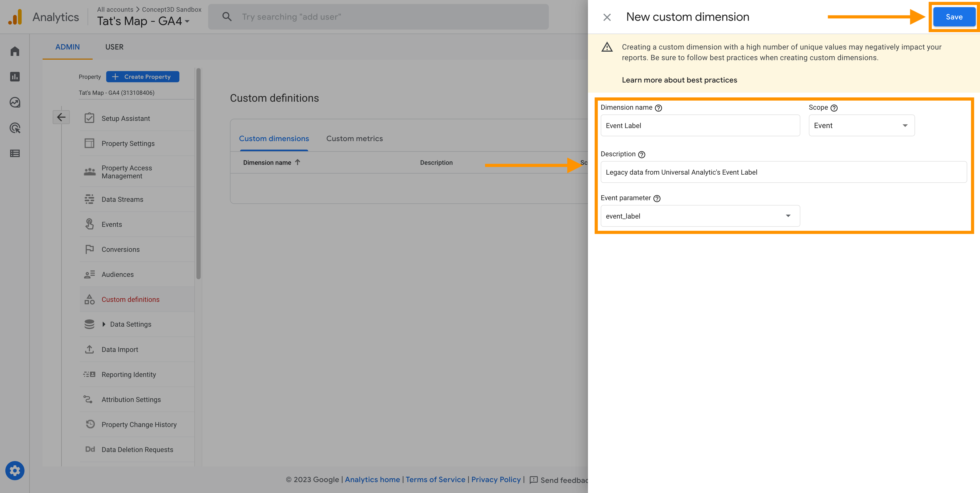This screenshot has height=493, width=980.
Task: Click the Description help icon
Action: pyautogui.click(x=642, y=154)
